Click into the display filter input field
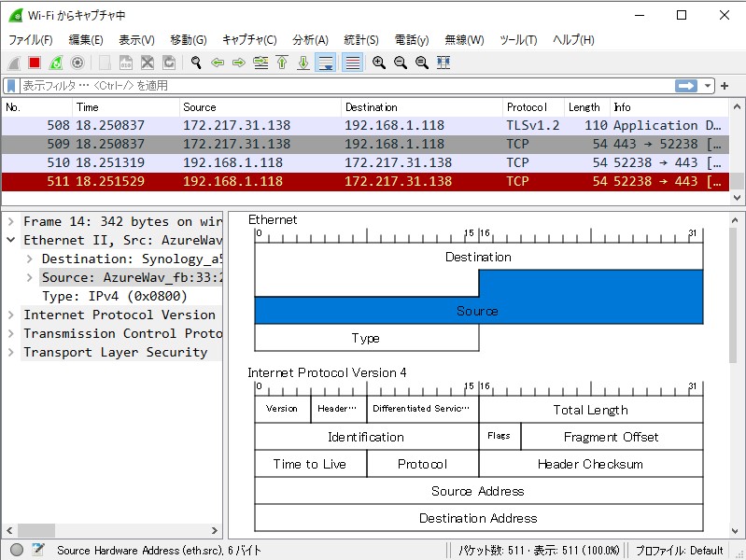This screenshot has height=560, width=746. coord(346,86)
